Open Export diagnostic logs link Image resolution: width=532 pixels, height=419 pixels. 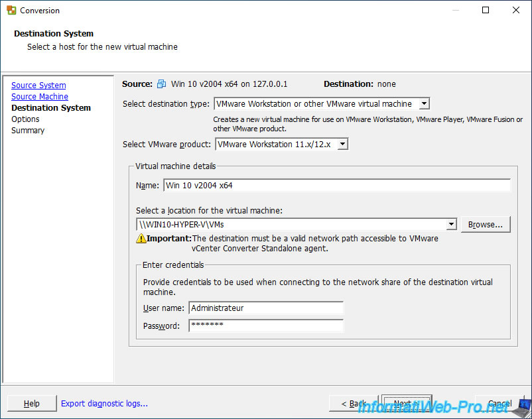(x=105, y=403)
